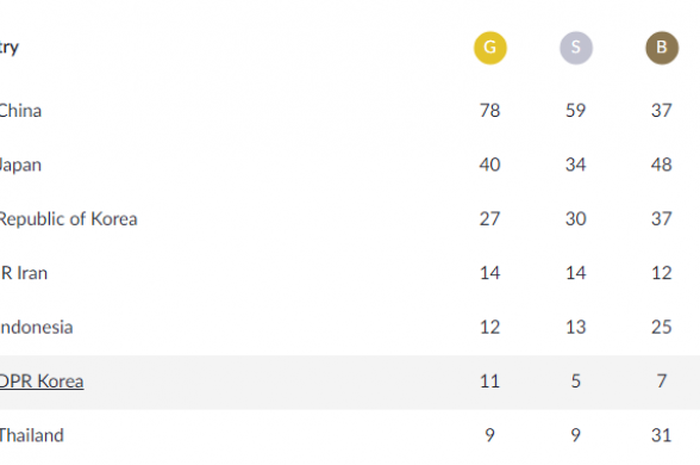Click China's silver count of 59
700x465 pixels.
[576, 111]
